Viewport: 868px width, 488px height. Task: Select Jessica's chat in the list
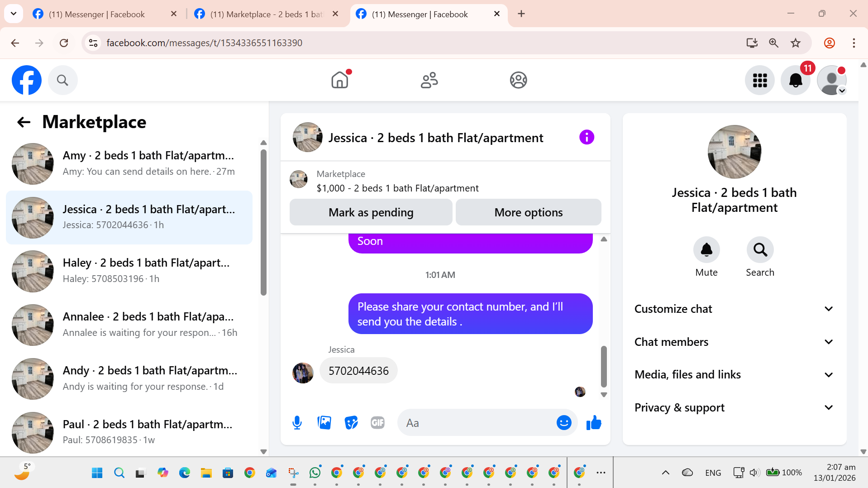click(129, 217)
